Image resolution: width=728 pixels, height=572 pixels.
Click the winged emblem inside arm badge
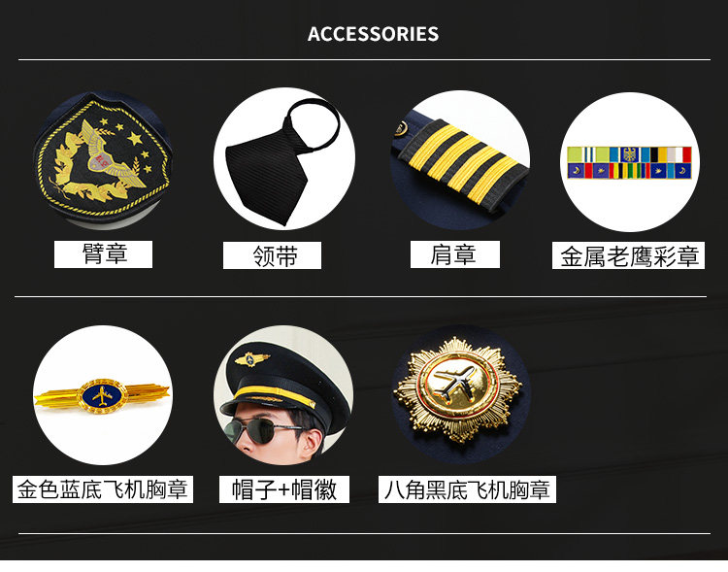click(107, 157)
